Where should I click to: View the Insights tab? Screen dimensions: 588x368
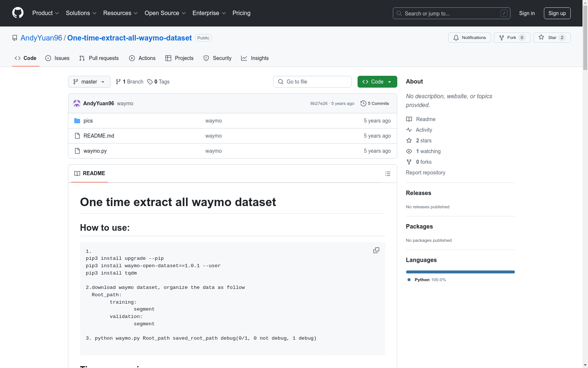click(255, 58)
